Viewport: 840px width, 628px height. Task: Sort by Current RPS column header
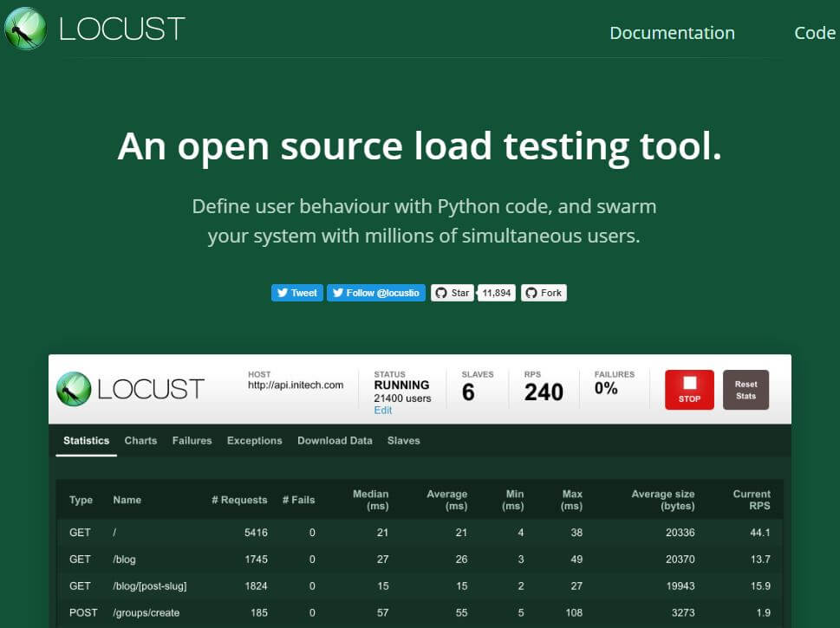tap(752, 500)
